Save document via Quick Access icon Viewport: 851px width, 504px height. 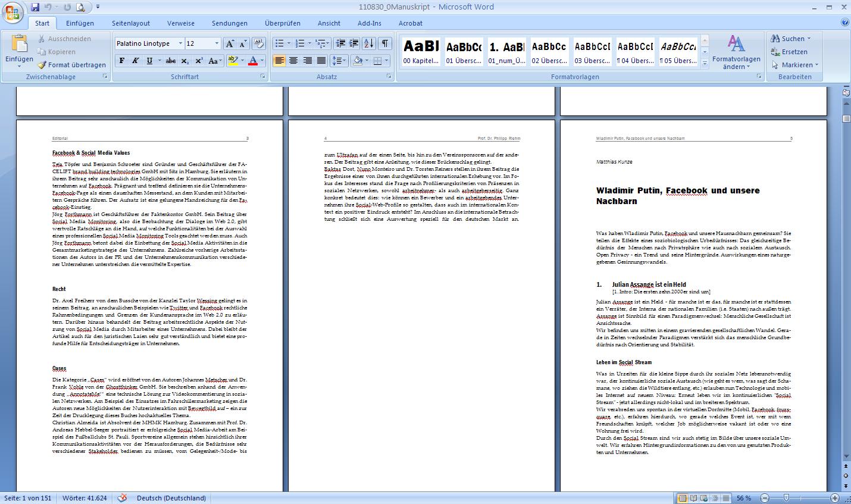click(35, 7)
